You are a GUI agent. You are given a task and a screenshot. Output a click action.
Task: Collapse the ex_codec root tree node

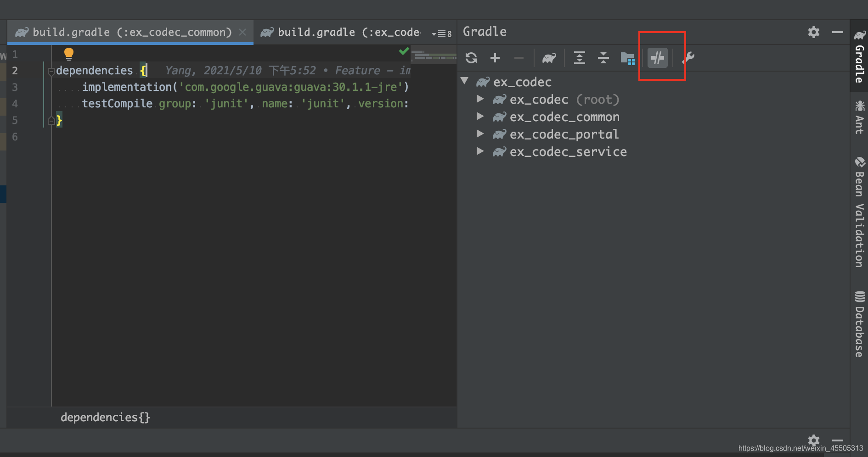pos(465,81)
